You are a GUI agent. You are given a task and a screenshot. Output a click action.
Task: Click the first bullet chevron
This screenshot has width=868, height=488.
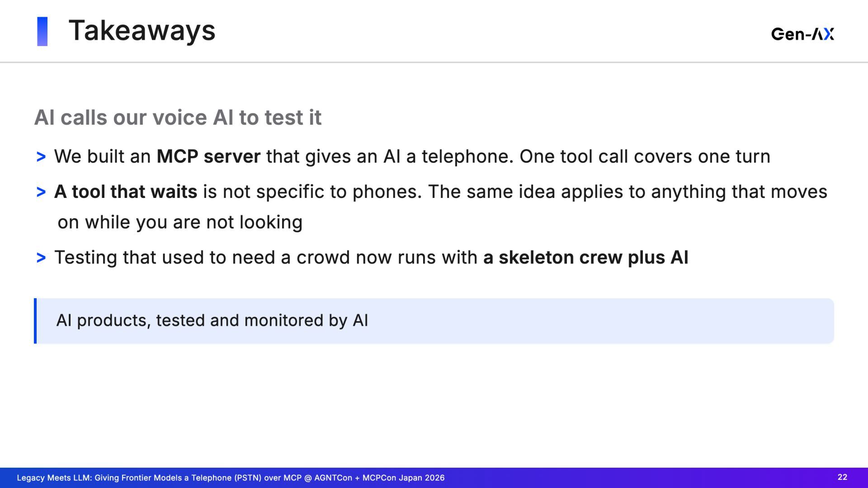pyautogui.click(x=41, y=157)
